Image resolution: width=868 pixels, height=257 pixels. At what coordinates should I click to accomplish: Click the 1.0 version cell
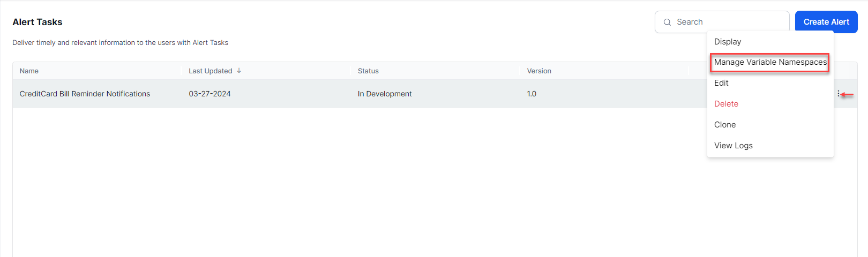[x=532, y=94]
